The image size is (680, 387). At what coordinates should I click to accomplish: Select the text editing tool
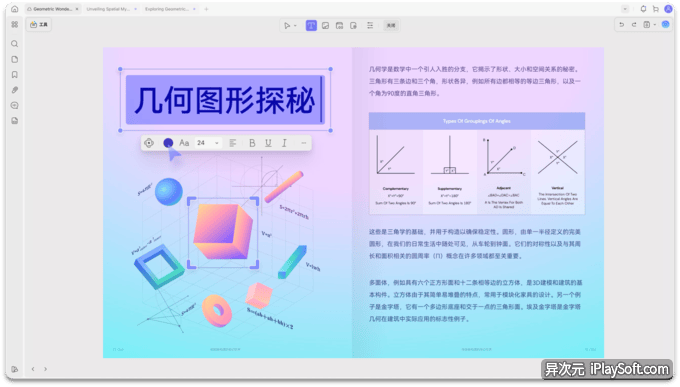coord(311,26)
